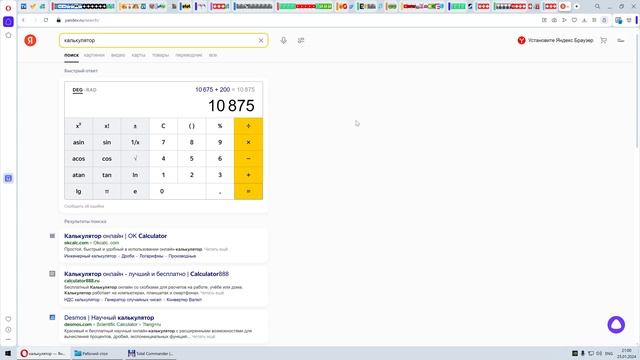The image size is (640, 360).
Task: Open search-in-tabs magnifier icon
Action: (597, 7)
